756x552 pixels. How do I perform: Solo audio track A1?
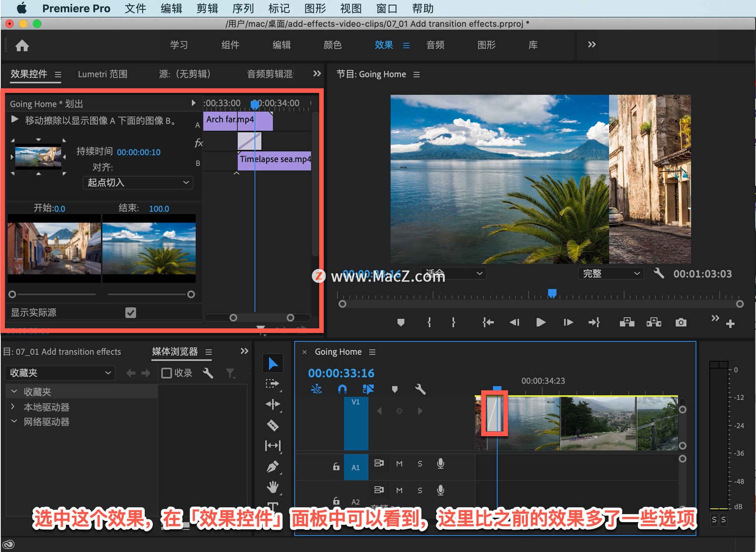(420, 464)
